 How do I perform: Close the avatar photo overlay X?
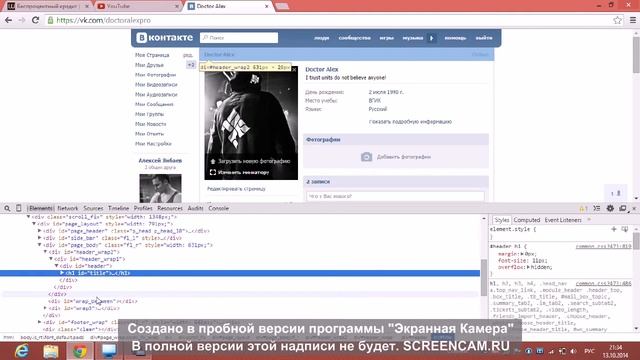click(294, 70)
